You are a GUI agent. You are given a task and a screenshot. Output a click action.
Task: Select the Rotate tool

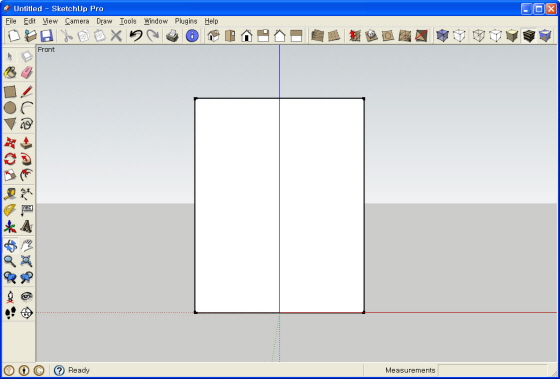click(10, 159)
